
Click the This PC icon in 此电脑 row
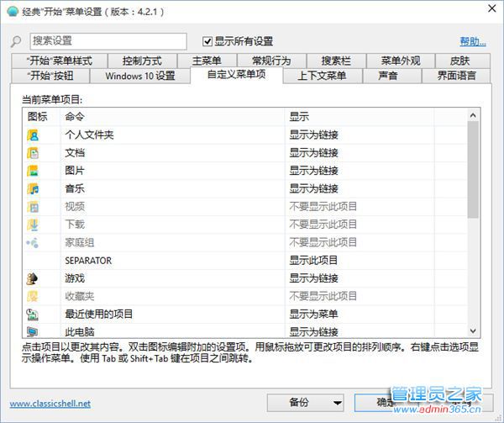coord(33,331)
